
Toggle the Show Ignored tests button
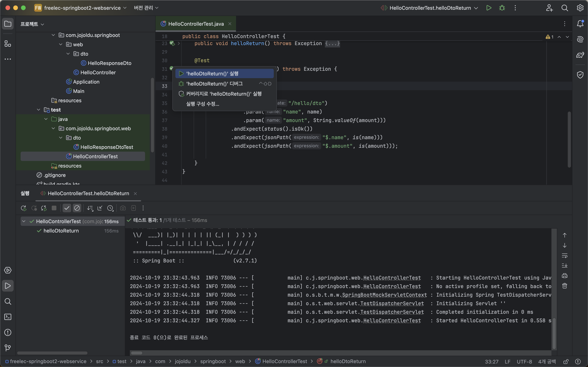coord(77,208)
